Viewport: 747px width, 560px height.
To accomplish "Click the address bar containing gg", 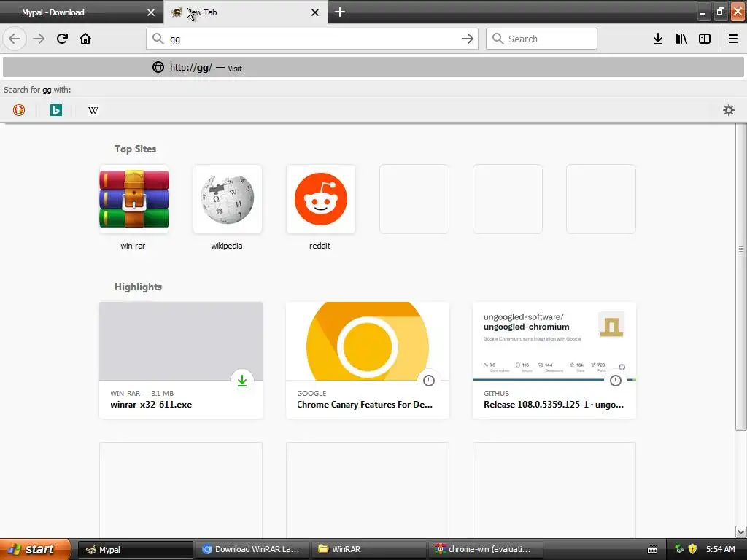I will [x=312, y=39].
